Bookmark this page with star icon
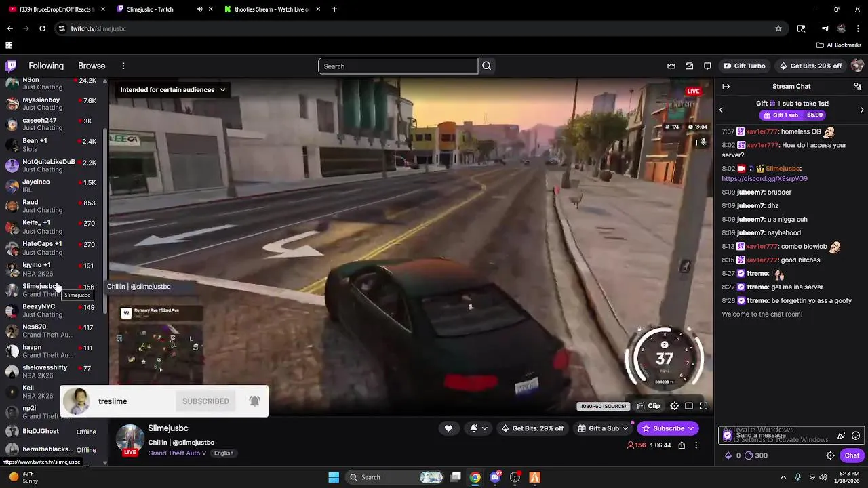 tap(778, 28)
